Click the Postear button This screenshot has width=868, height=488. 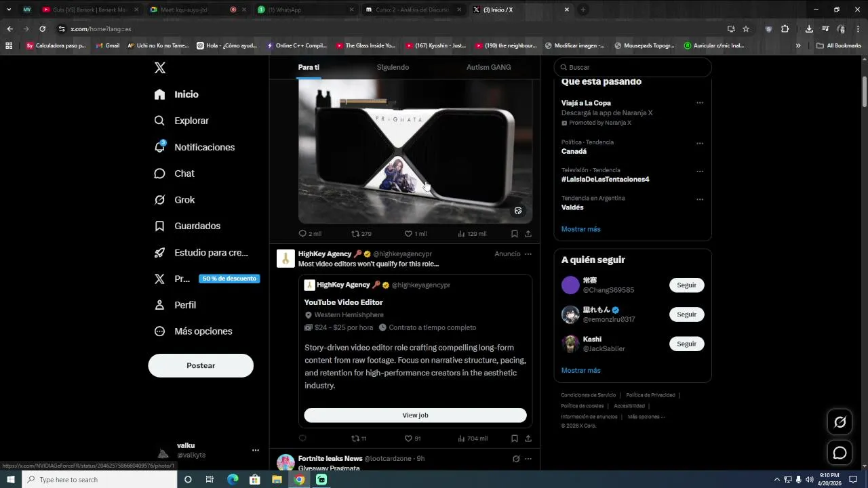(x=201, y=365)
